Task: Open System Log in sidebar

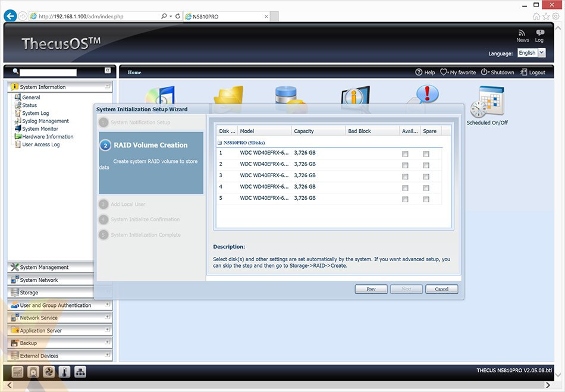Action: click(x=35, y=113)
